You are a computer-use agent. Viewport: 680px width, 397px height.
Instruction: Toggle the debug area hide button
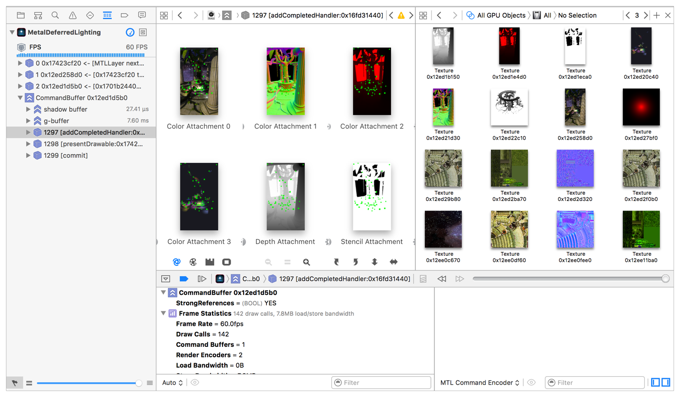coord(166,279)
